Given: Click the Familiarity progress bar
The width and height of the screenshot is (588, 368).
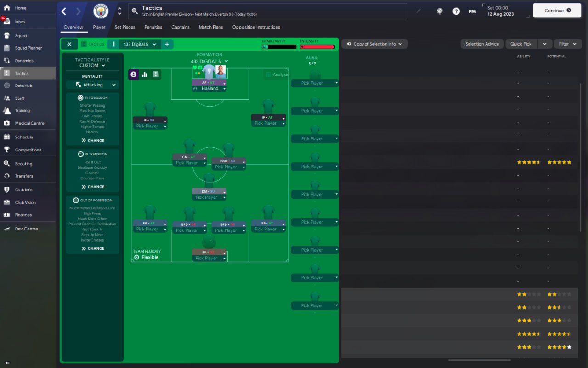Looking at the screenshot, I should pyautogui.click(x=279, y=46).
